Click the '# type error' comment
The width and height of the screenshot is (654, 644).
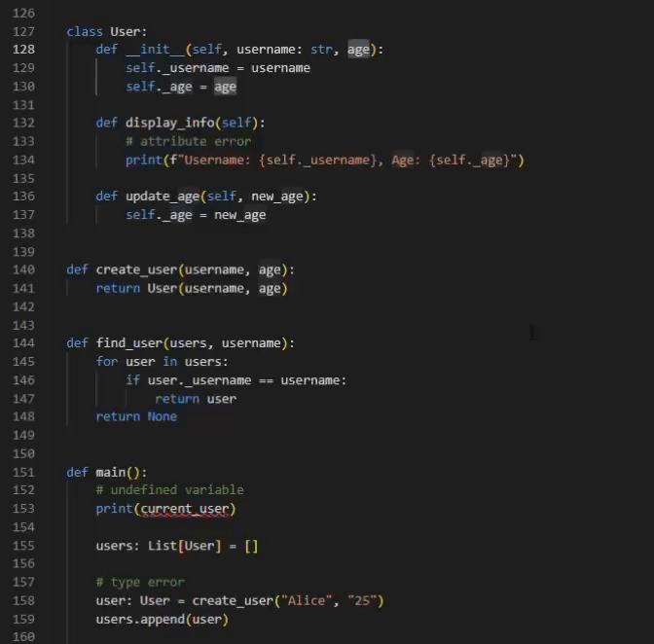(x=140, y=583)
